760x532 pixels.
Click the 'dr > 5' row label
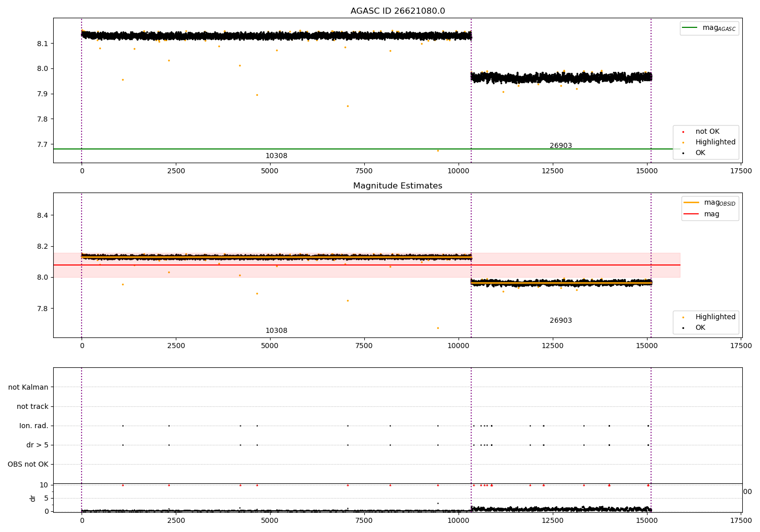pyautogui.click(x=37, y=445)
